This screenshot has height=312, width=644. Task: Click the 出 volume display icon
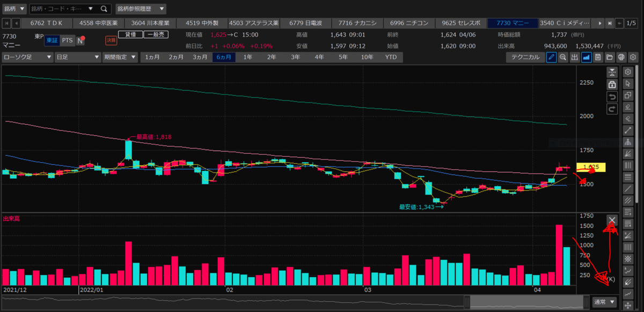[x=575, y=57]
